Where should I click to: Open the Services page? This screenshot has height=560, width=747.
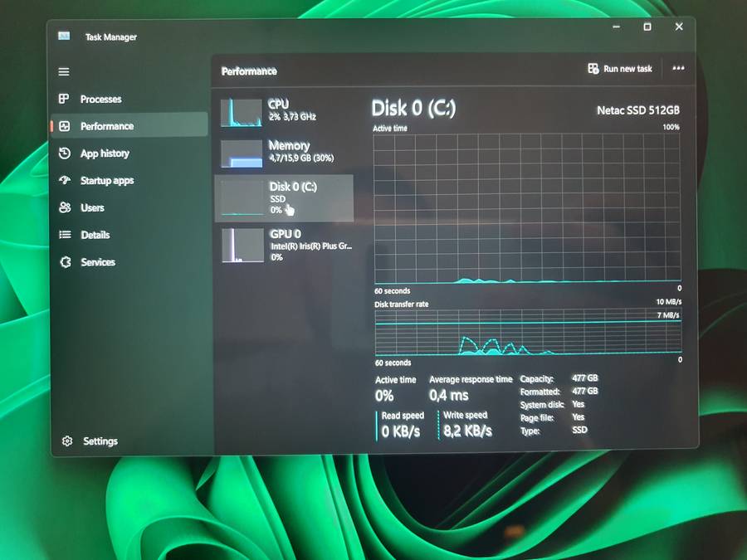64,261
